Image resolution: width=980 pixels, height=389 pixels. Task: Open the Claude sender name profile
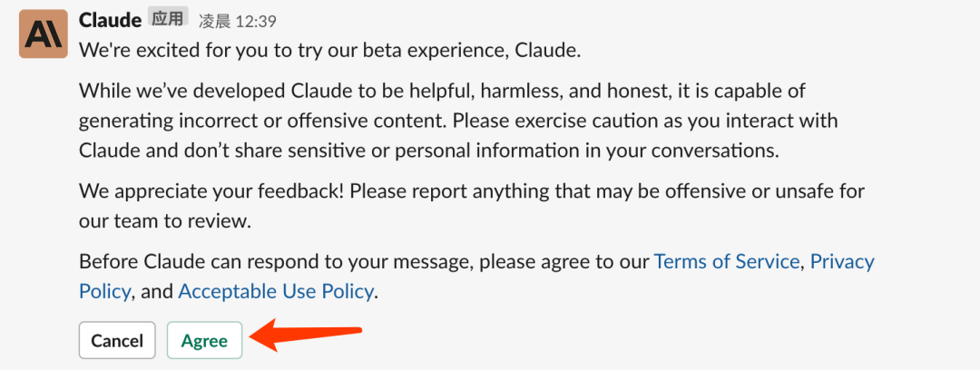point(110,19)
